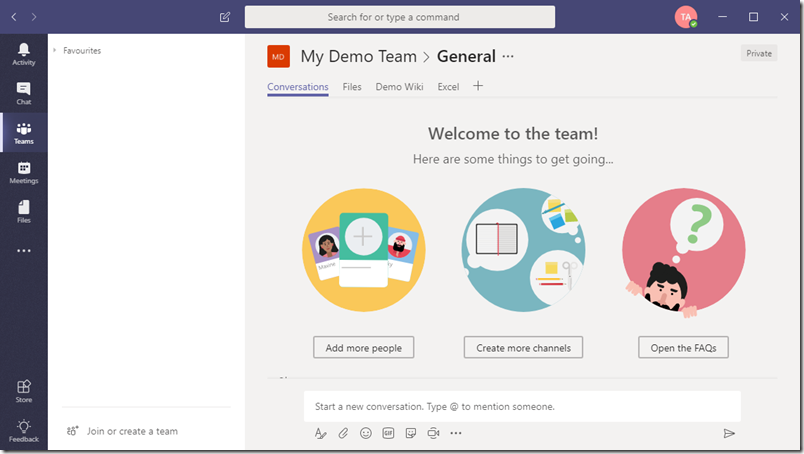Click the Join or create team icon
The height and width of the screenshot is (454, 804).
(72, 431)
